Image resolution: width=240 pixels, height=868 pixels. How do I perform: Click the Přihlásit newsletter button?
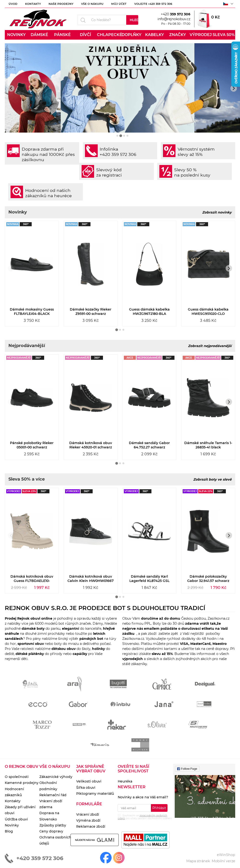point(159,808)
